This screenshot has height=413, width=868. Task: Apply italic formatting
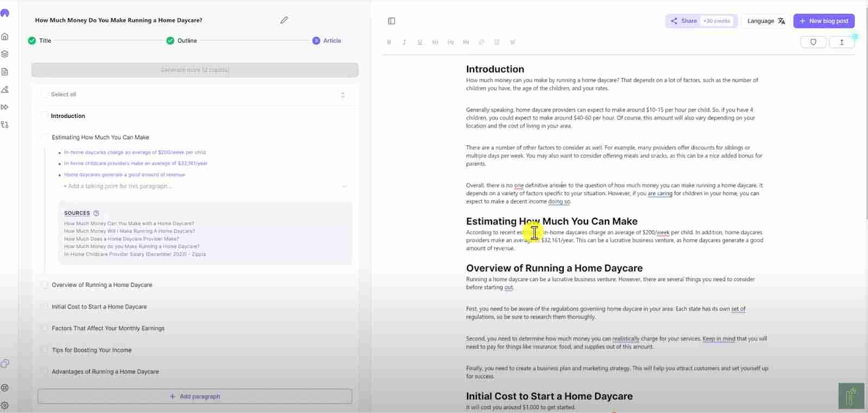click(x=404, y=42)
